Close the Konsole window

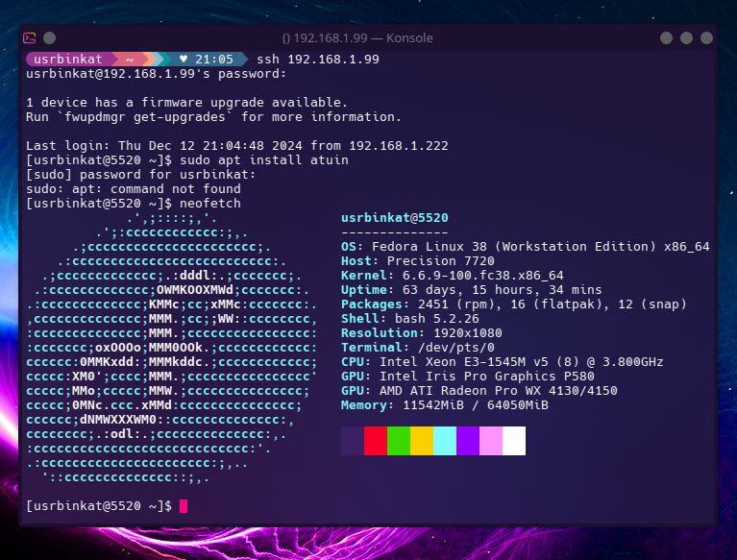point(706,38)
